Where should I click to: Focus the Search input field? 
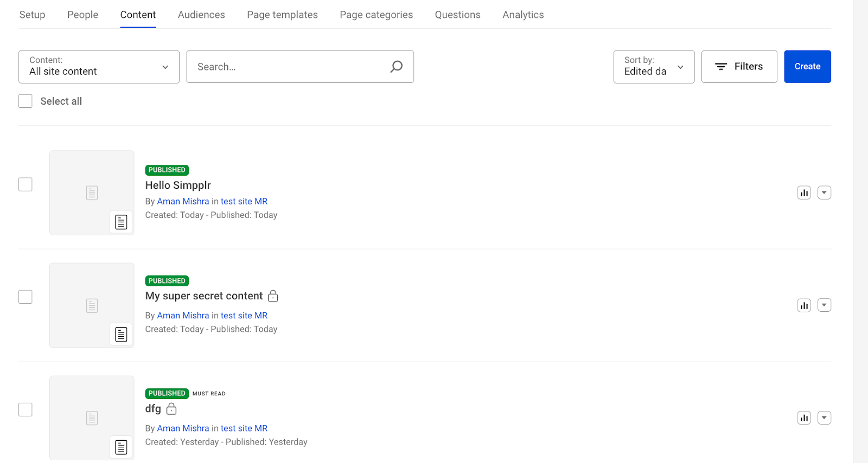pyautogui.click(x=288, y=67)
